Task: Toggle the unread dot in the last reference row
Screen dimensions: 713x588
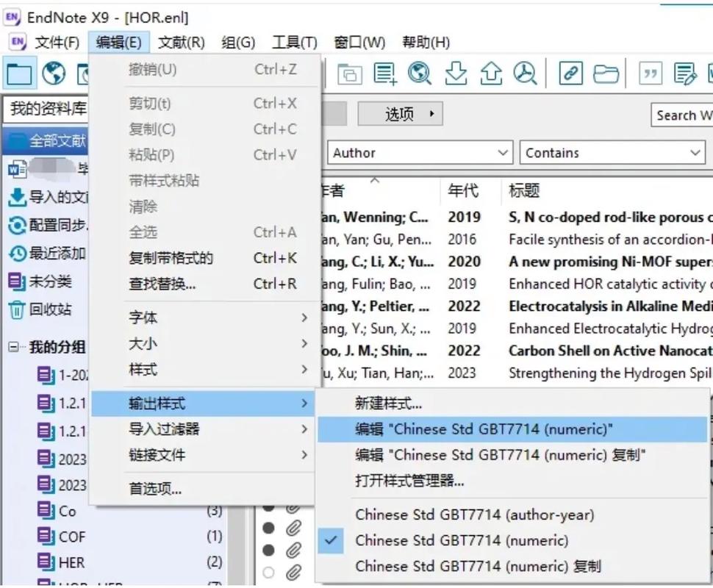Action: (x=269, y=572)
